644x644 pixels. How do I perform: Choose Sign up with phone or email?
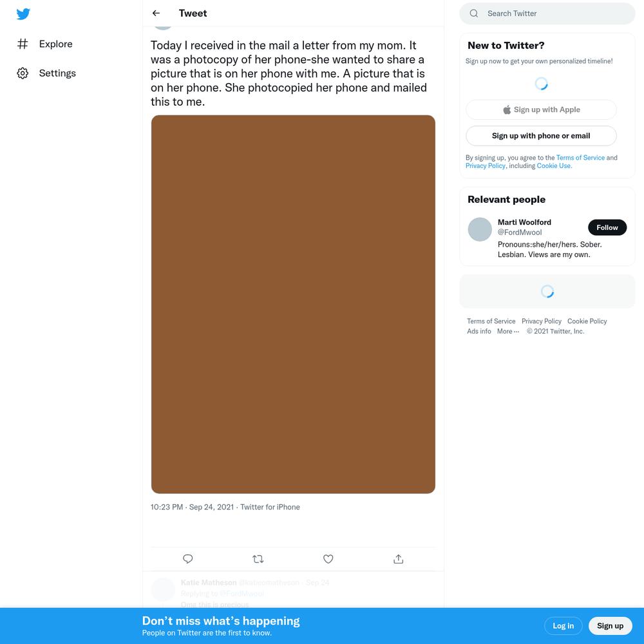[x=541, y=136]
